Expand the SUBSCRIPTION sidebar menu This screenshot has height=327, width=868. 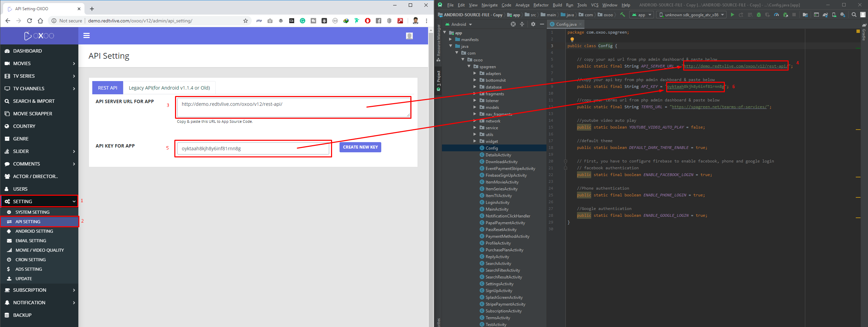(x=39, y=290)
